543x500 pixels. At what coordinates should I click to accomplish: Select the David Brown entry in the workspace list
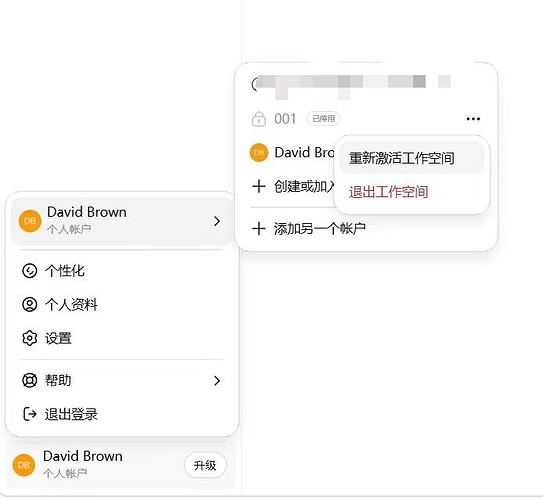coord(292,152)
